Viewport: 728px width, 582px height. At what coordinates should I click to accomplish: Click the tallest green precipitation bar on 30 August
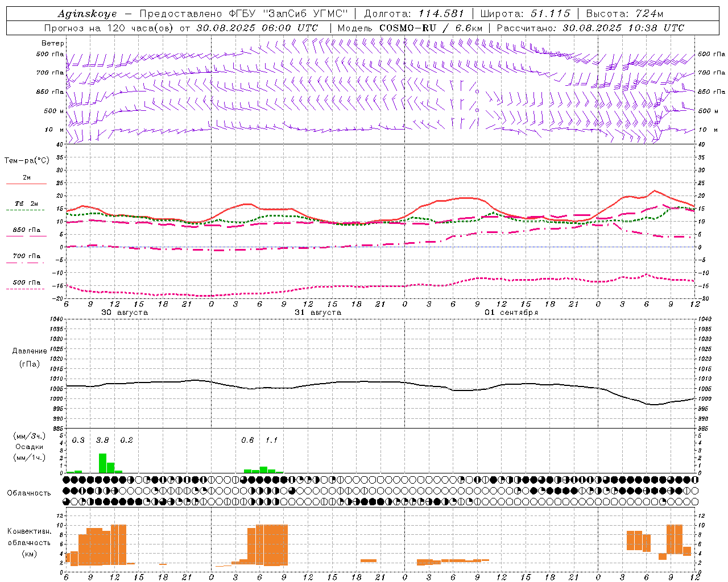click(102, 463)
